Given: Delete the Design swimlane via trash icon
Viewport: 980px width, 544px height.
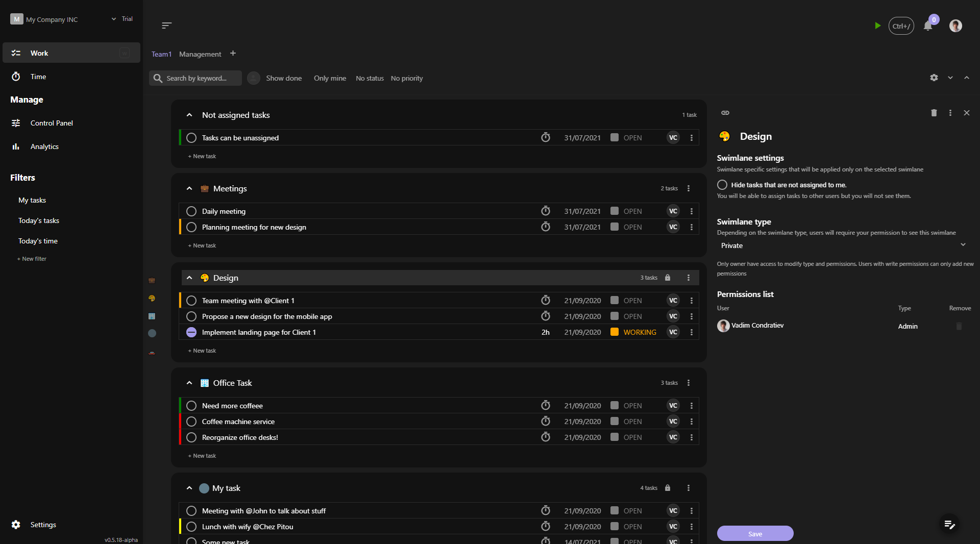Looking at the screenshot, I should [x=934, y=113].
